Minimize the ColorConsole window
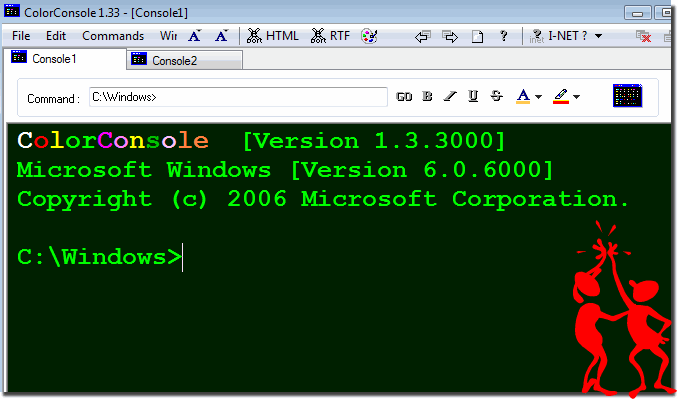 (637, 13)
